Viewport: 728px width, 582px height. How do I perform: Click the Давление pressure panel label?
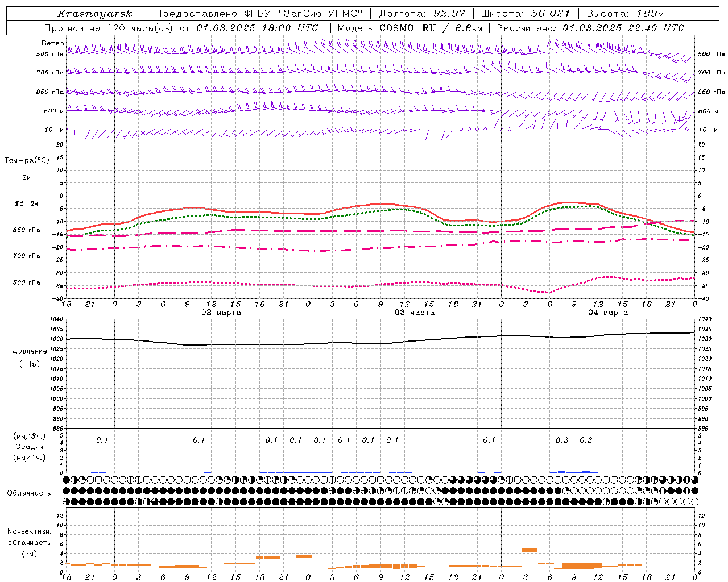(30, 351)
